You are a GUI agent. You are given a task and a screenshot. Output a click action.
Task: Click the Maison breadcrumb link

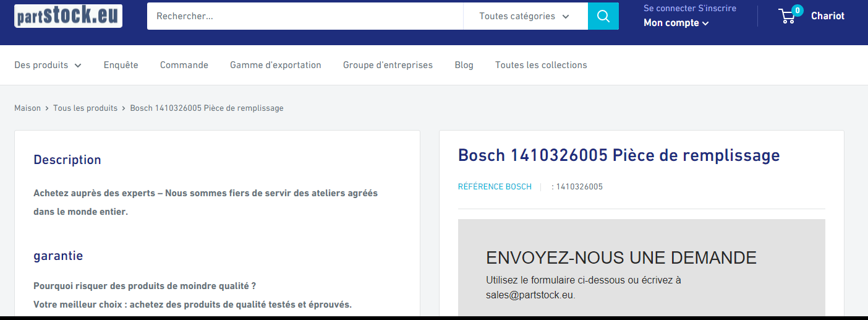click(x=27, y=108)
